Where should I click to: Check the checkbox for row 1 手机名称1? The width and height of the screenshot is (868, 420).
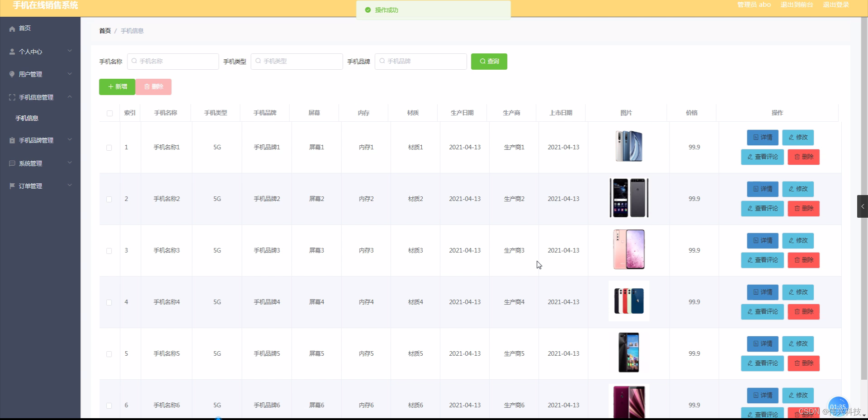(109, 148)
